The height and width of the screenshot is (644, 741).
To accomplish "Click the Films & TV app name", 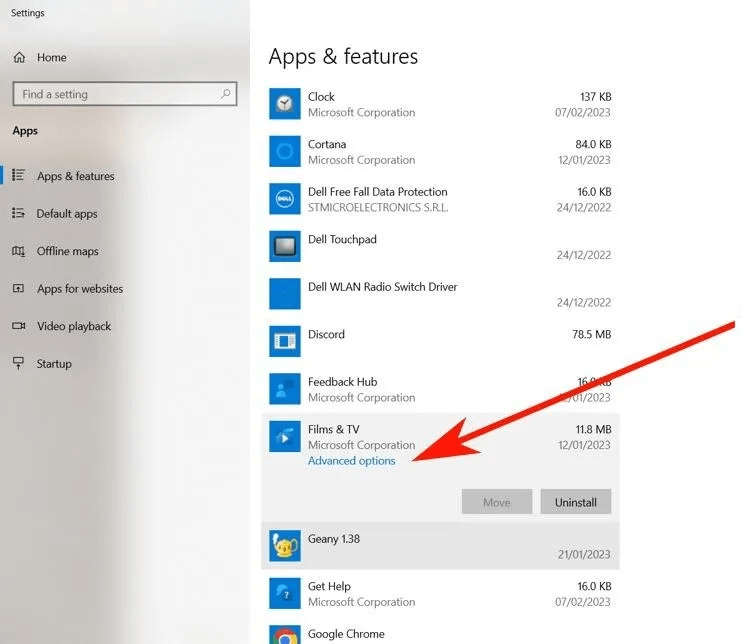I will click(x=334, y=429).
